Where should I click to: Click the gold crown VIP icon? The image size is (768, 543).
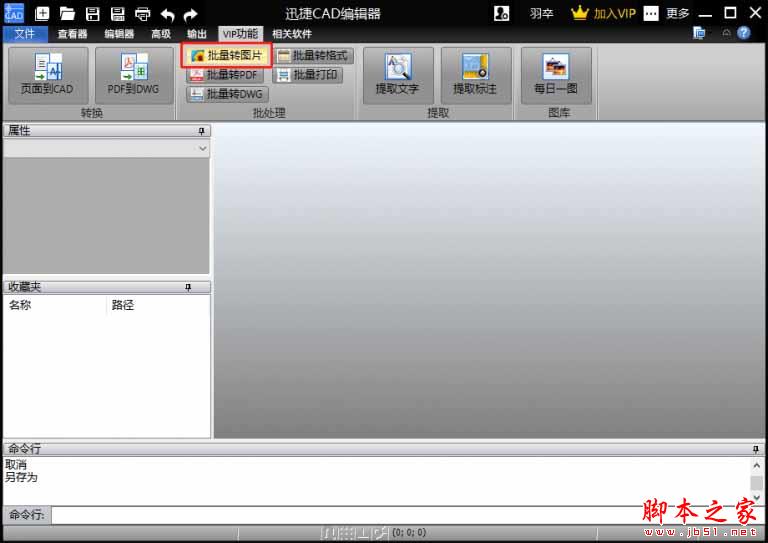coord(579,13)
